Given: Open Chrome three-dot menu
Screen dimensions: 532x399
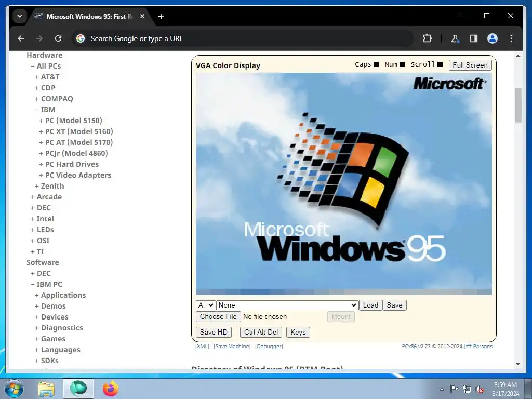Looking at the screenshot, I should pyautogui.click(x=511, y=38).
